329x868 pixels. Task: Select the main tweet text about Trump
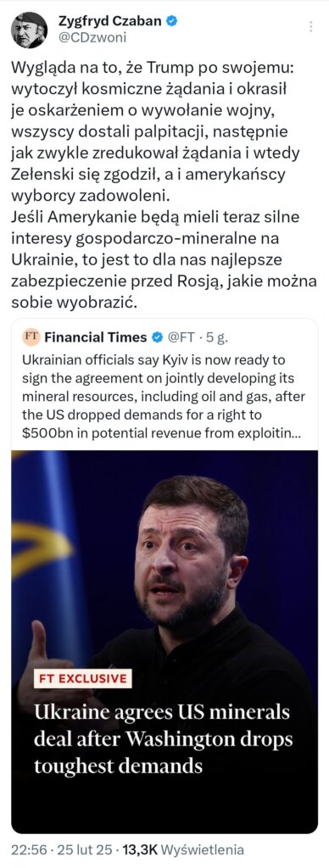(x=164, y=184)
